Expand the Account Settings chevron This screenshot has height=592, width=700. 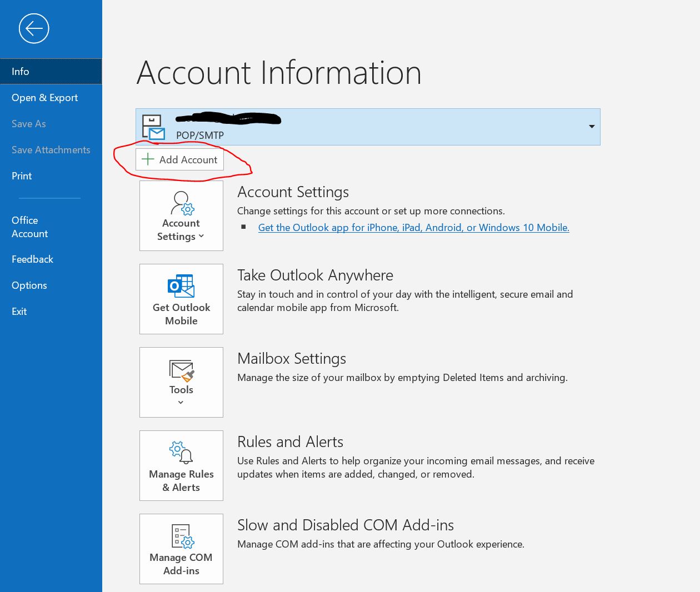[201, 236]
